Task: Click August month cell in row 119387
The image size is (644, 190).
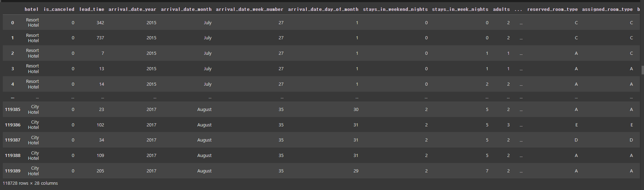Action: pos(205,140)
